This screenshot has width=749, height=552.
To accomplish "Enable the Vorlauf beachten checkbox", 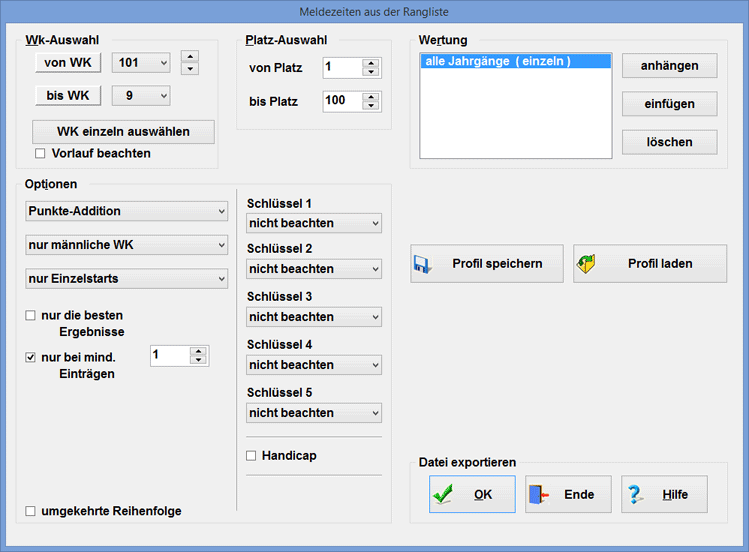I will point(41,154).
